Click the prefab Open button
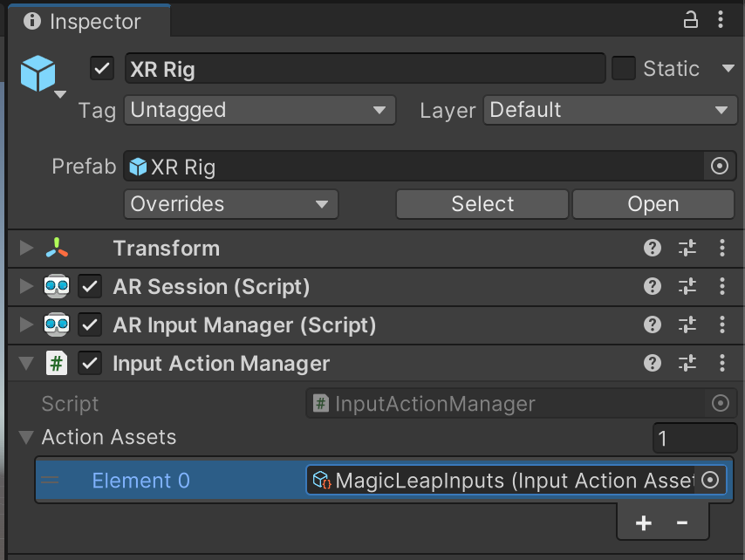Viewport: 745px width, 560px height. coord(653,204)
